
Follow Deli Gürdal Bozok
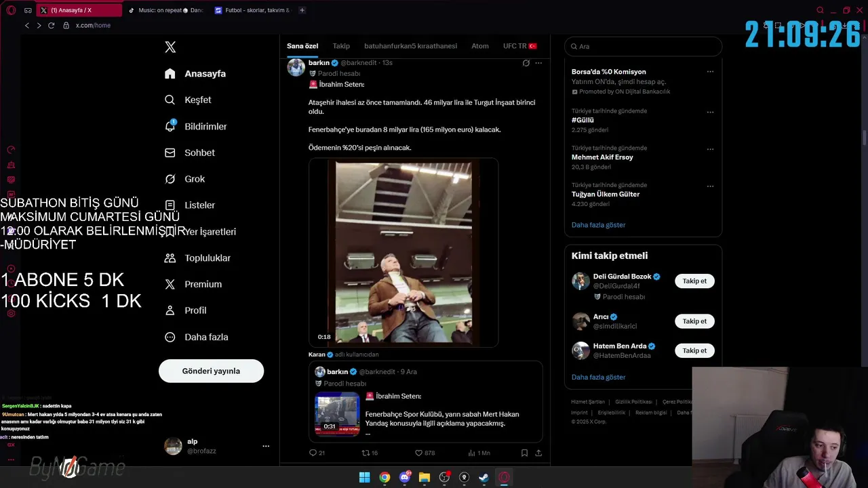pyautogui.click(x=694, y=281)
